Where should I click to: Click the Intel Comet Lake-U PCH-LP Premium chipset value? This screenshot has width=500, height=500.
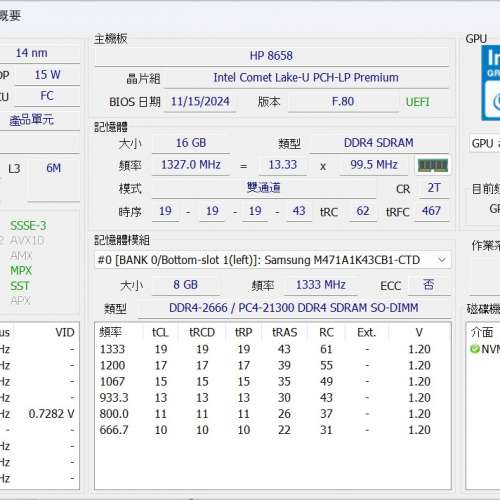[306, 78]
